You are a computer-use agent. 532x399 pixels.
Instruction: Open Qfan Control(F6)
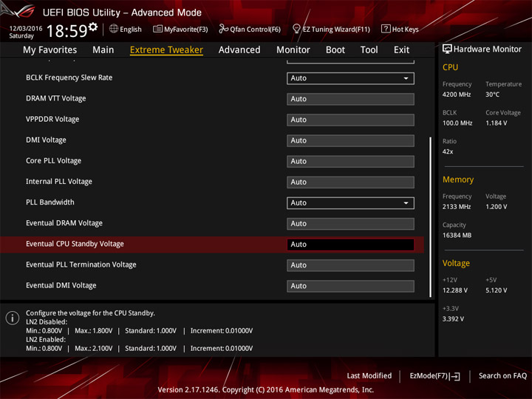250,29
